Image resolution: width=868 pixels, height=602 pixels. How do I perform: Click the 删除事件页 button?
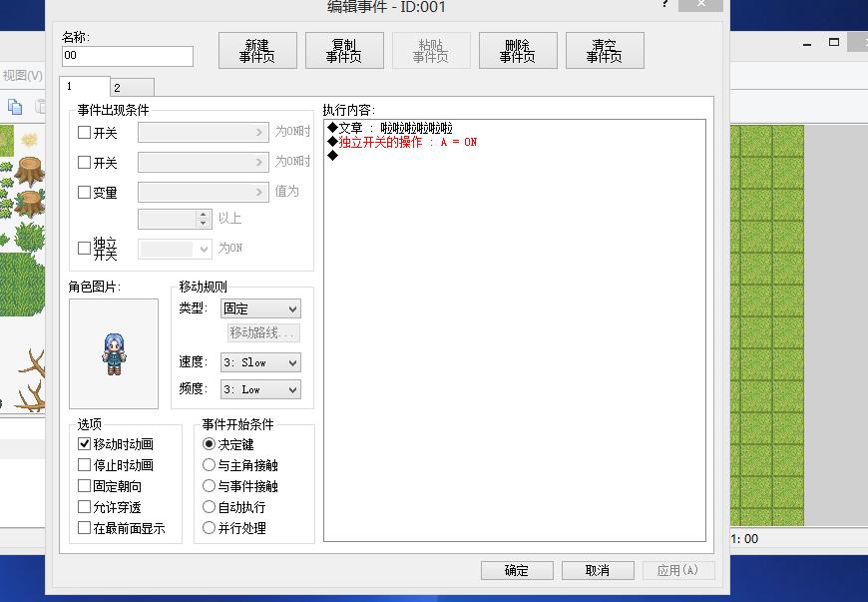[518, 50]
